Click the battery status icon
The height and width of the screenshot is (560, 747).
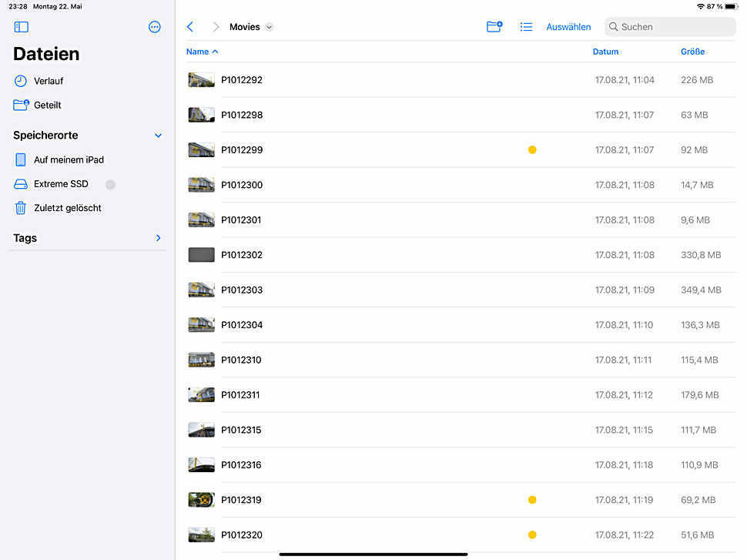tap(732, 7)
